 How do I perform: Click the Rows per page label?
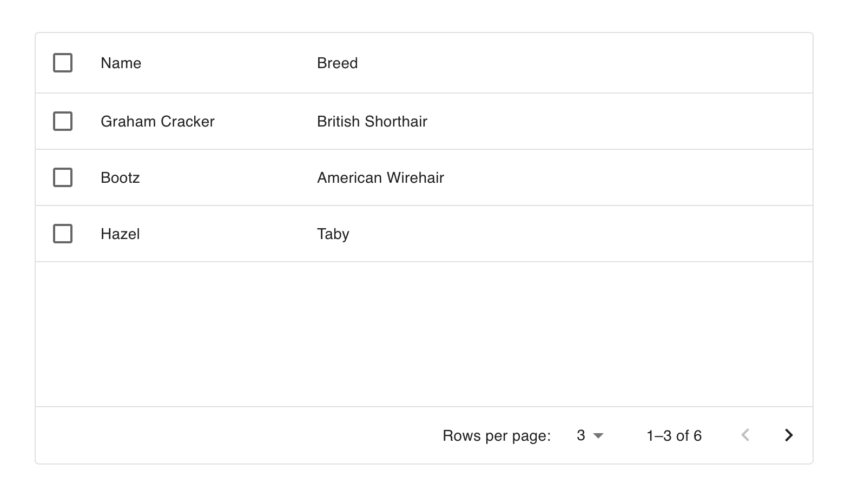tap(497, 436)
